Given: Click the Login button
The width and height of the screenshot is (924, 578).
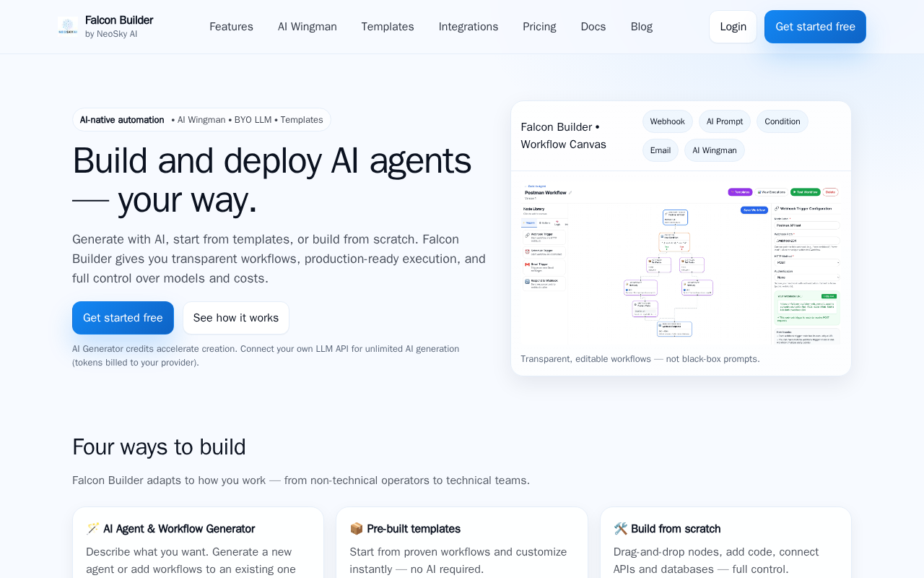Looking at the screenshot, I should click(x=733, y=27).
